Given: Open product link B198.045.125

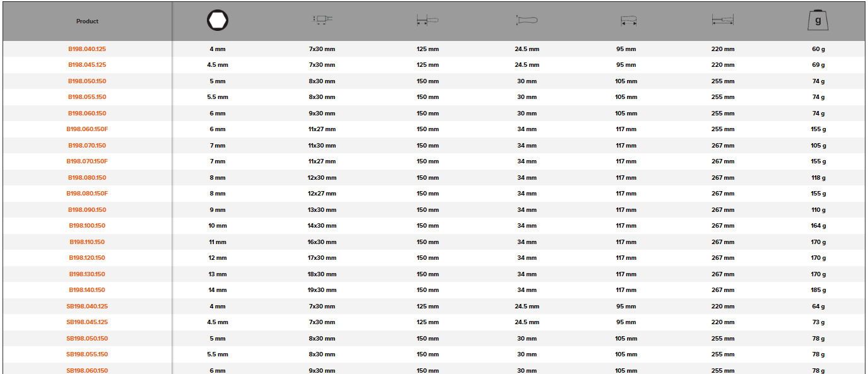Looking at the screenshot, I should tap(87, 65).
